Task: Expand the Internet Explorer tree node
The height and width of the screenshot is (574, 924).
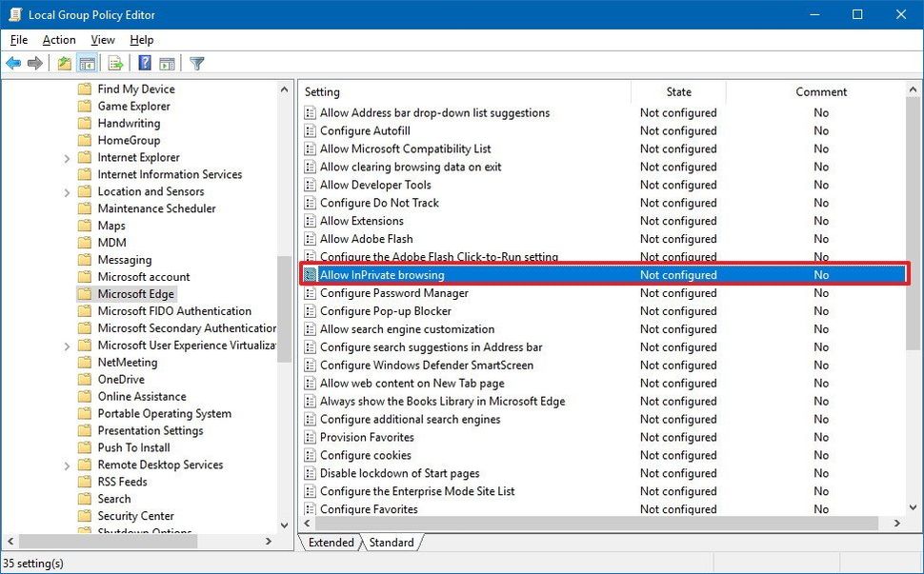Action: click(65, 157)
